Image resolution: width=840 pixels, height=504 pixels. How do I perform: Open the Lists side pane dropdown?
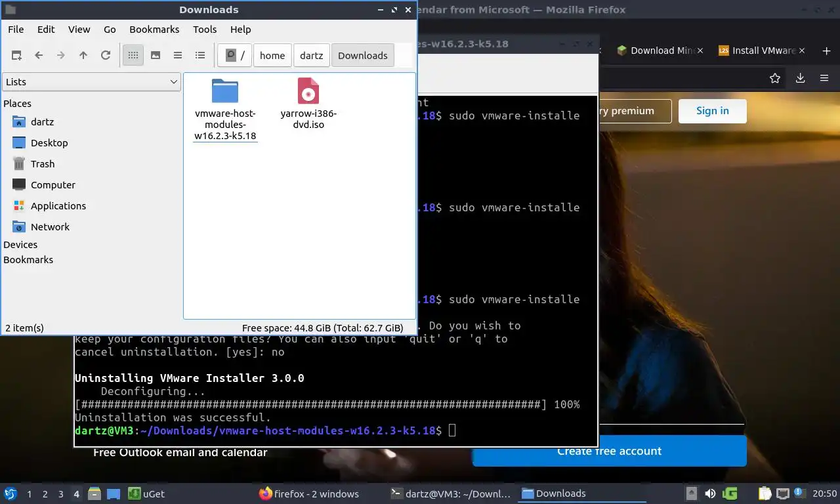[91, 82]
